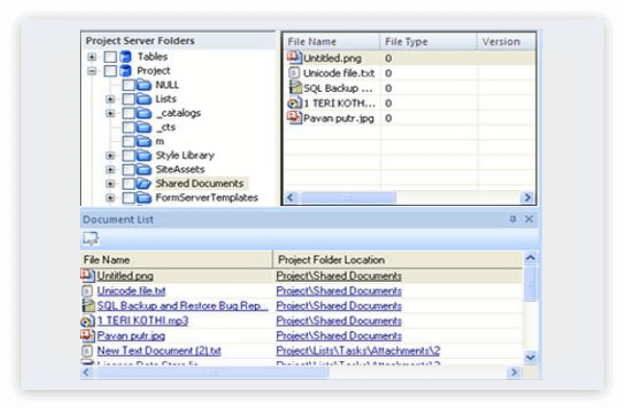Open New Text Document (2).txt link
624x409 pixels.
tap(158, 351)
